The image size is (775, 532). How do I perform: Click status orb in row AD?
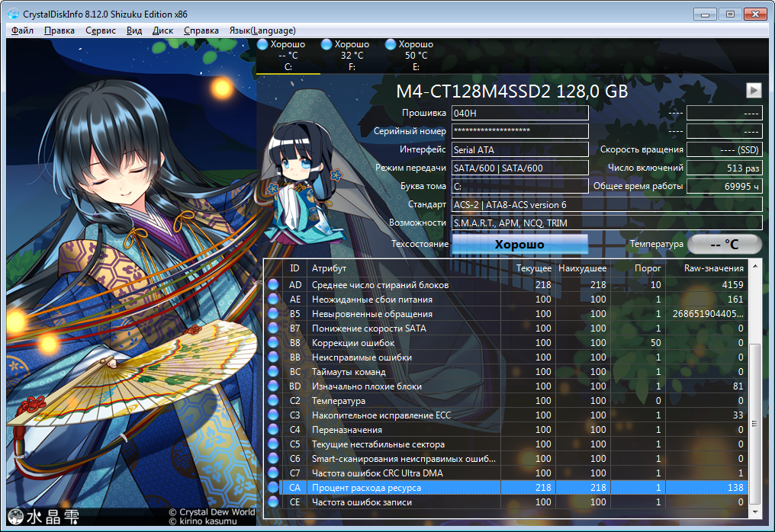(x=273, y=284)
